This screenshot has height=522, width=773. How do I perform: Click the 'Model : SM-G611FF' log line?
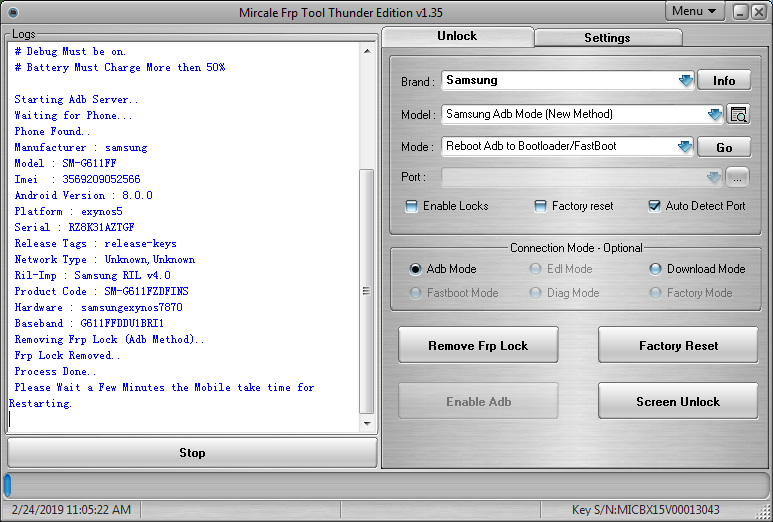pyautogui.click(x=65, y=163)
